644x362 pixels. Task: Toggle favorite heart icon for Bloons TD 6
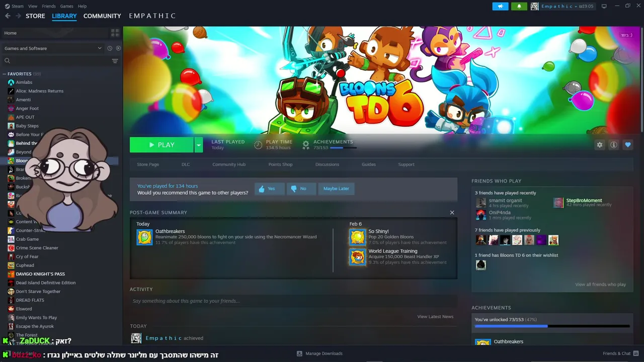[x=627, y=145]
